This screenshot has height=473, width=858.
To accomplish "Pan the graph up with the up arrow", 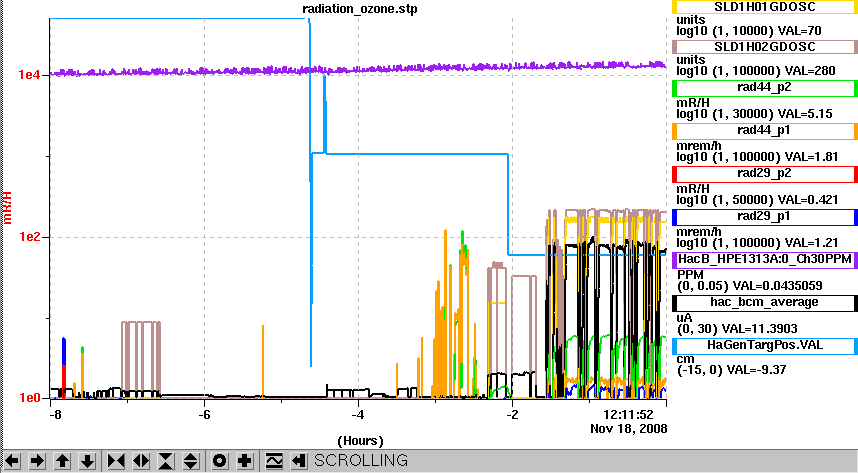I will coord(62,461).
